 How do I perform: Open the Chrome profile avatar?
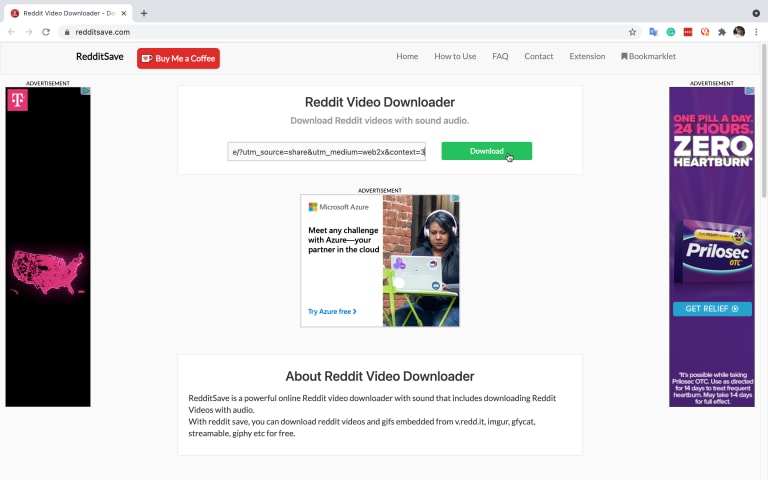click(x=739, y=32)
